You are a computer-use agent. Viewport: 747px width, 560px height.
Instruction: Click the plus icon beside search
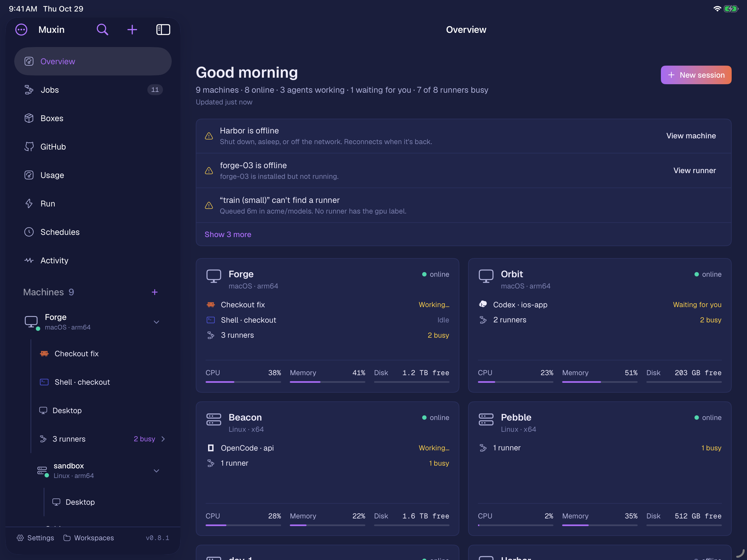tap(132, 30)
